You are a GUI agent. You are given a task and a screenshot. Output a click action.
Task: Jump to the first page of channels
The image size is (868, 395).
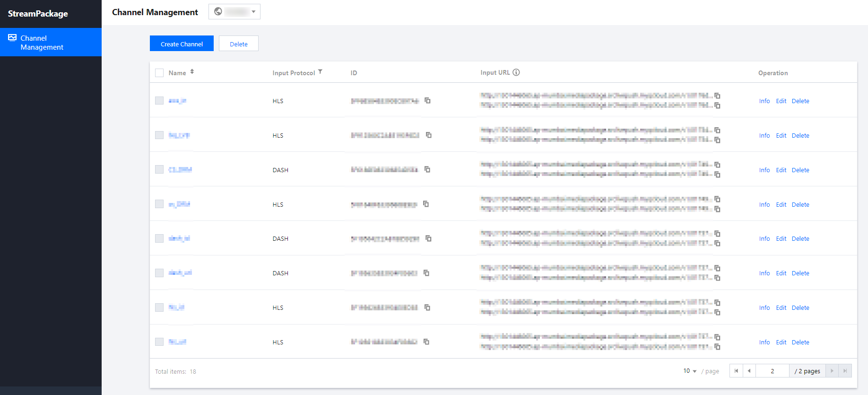pyautogui.click(x=736, y=371)
